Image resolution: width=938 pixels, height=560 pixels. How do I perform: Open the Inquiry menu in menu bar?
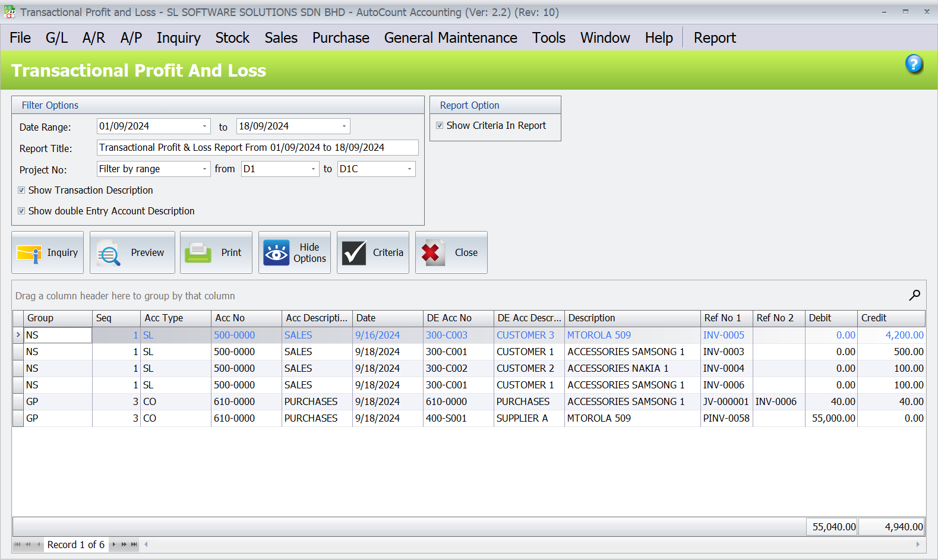(178, 38)
